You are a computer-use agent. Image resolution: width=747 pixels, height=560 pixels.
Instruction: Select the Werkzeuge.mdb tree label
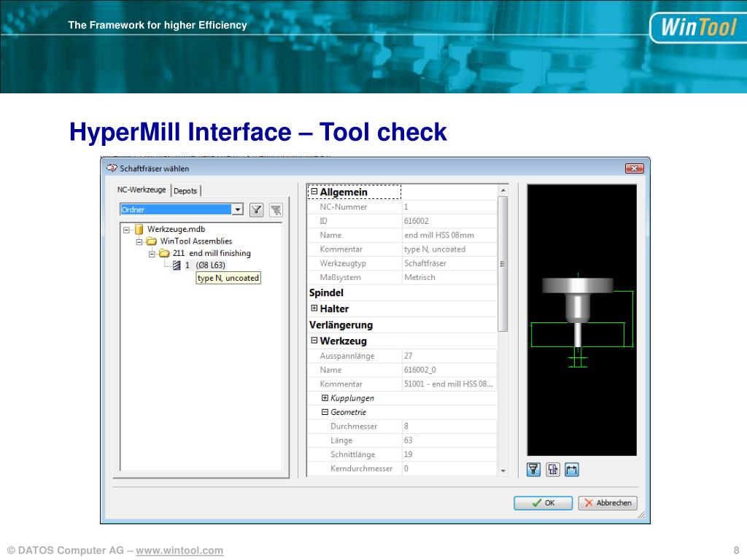coord(177,229)
